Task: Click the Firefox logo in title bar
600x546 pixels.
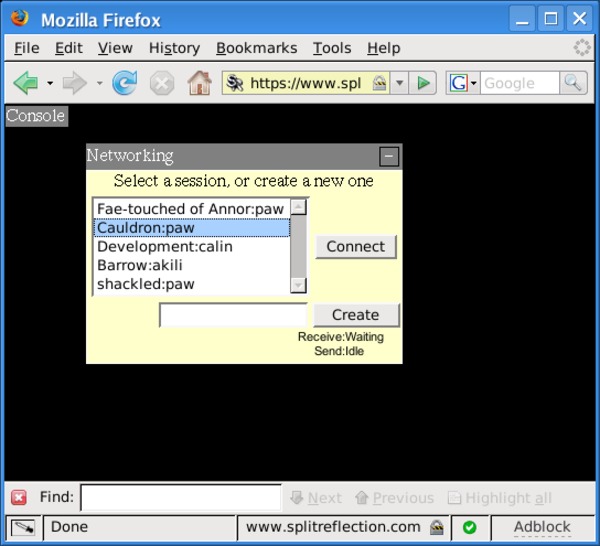Action: (x=20, y=18)
